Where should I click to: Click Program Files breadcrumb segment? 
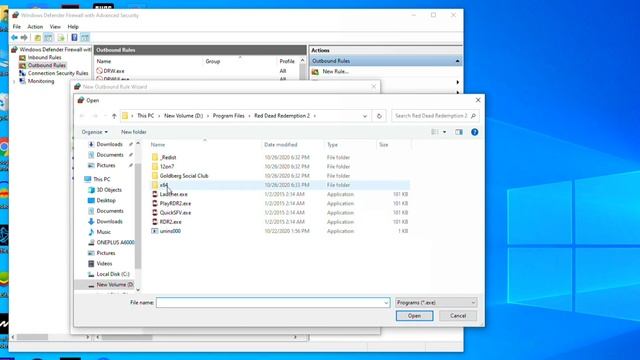229,116
